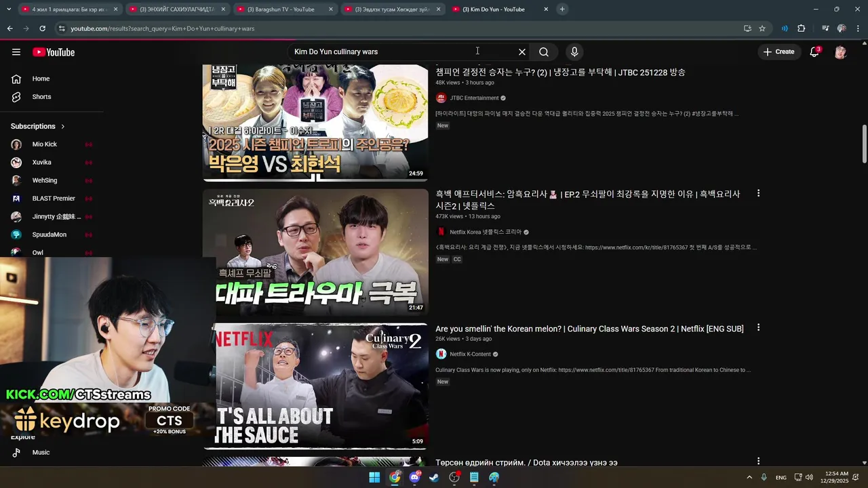Viewport: 868px width, 488px height.
Task: Open Home in the sidebar
Action: [x=41, y=79]
